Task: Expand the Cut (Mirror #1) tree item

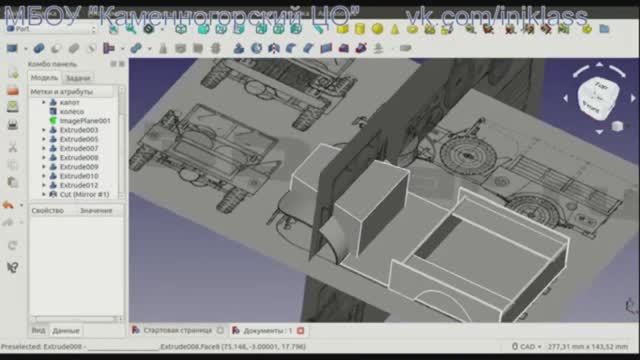Action: pyautogui.click(x=44, y=195)
